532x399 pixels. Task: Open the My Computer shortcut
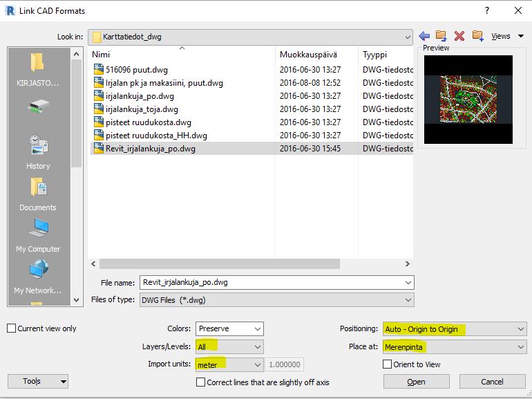pos(38,236)
